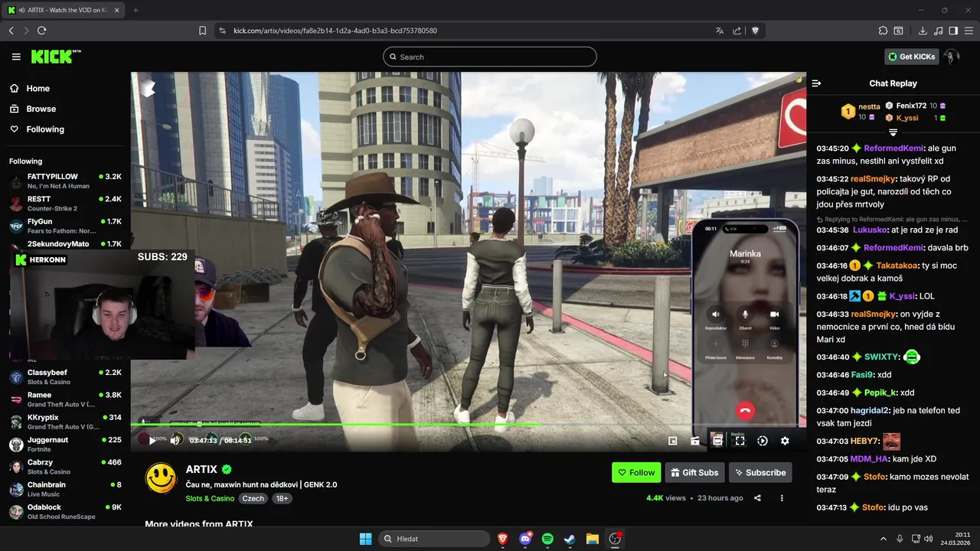
Task: Toggle mini player mode
Action: 672,441
